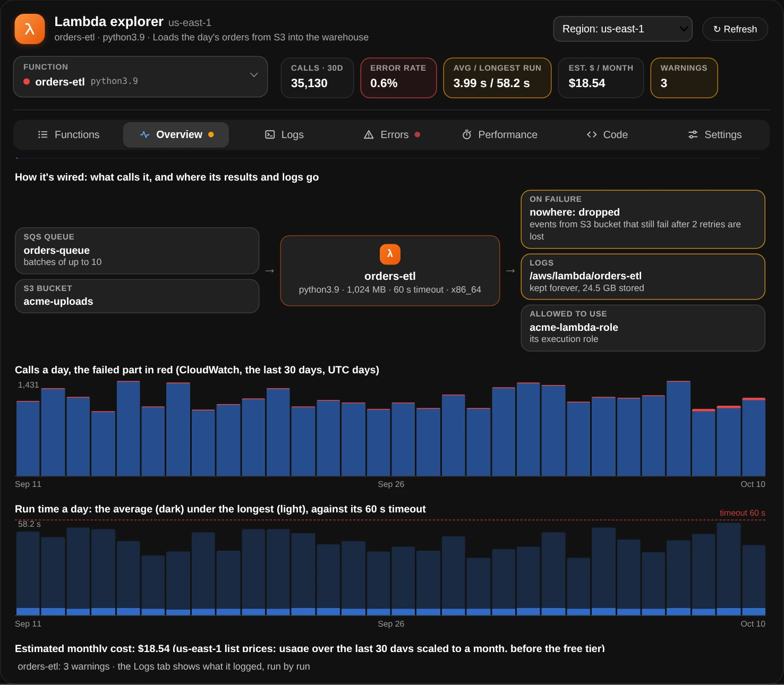Click the lambda icon above orders-etl node
Screen dimensions: 784x685
[x=390, y=254]
